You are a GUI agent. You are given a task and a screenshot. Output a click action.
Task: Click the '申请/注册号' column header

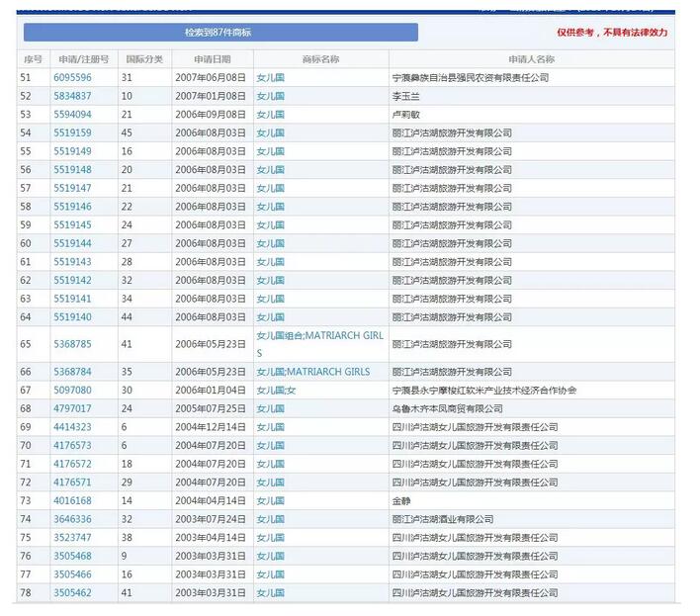(83, 59)
